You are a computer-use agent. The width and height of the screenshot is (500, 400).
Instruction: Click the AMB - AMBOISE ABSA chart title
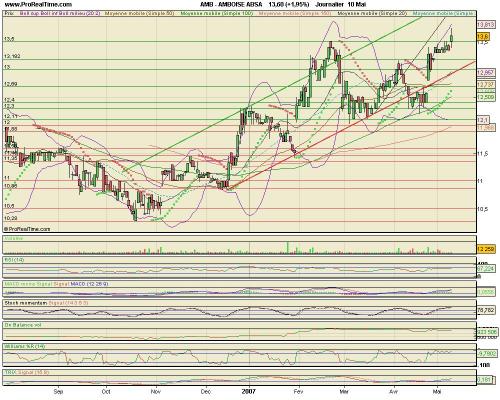tap(230, 4)
